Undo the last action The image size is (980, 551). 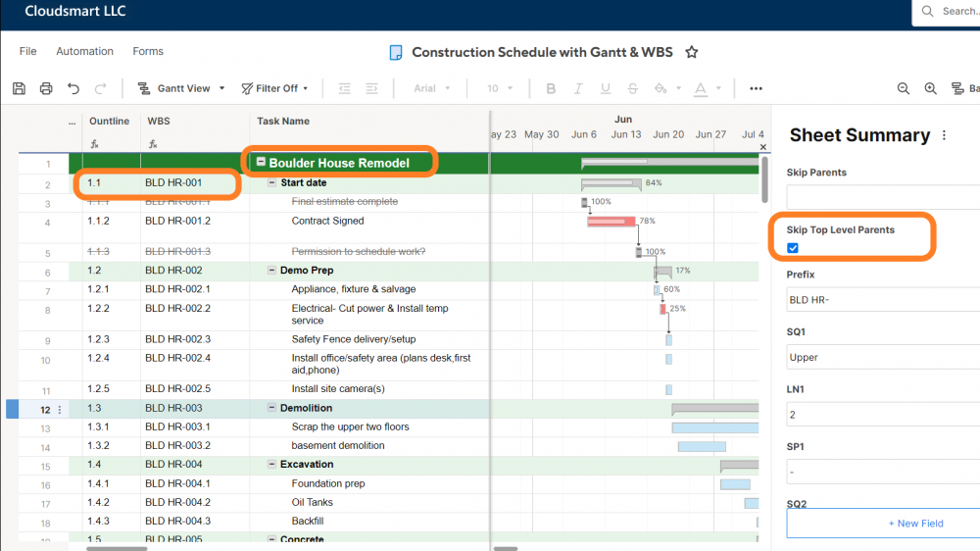(x=73, y=88)
